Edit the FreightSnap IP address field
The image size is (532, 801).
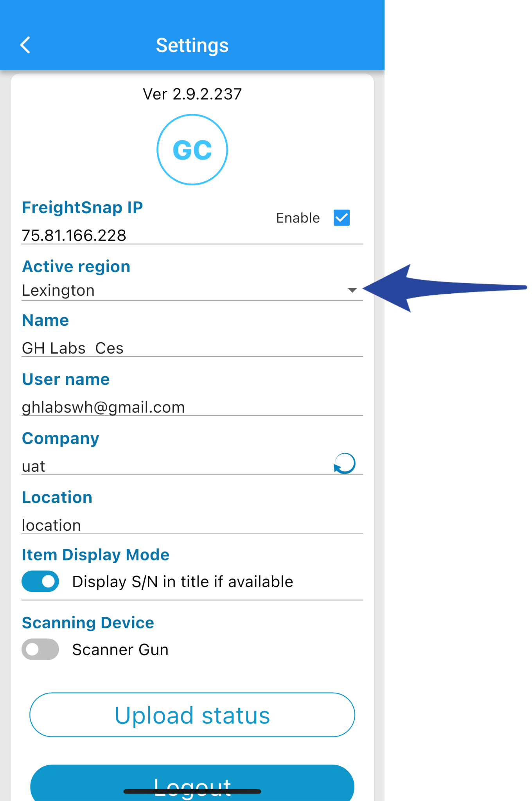(x=137, y=235)
